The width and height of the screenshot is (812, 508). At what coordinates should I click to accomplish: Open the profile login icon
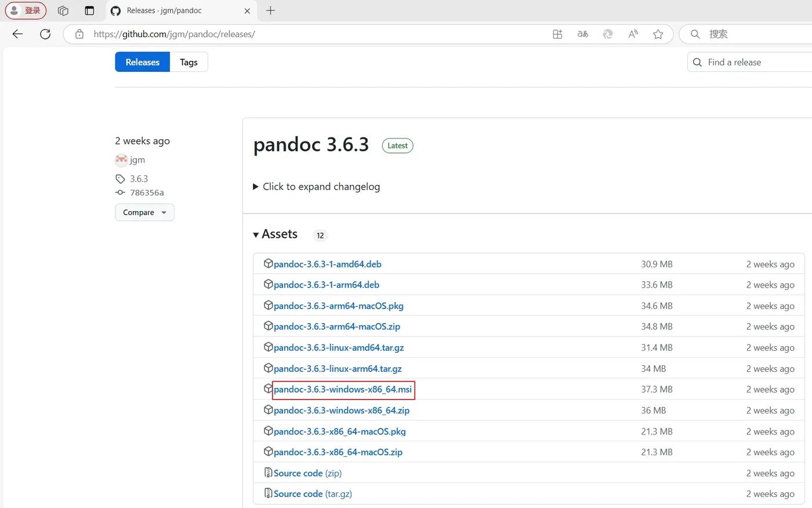(26, 10)
